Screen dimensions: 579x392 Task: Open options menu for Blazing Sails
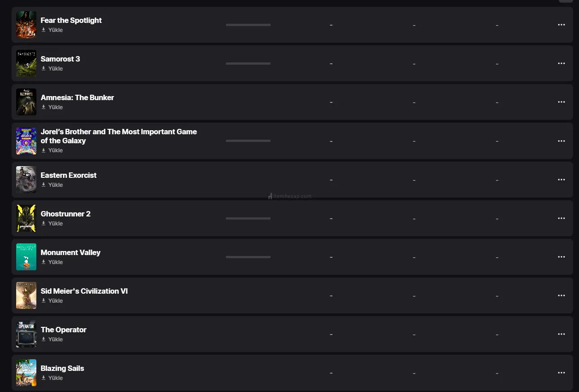tap(561, 373)
